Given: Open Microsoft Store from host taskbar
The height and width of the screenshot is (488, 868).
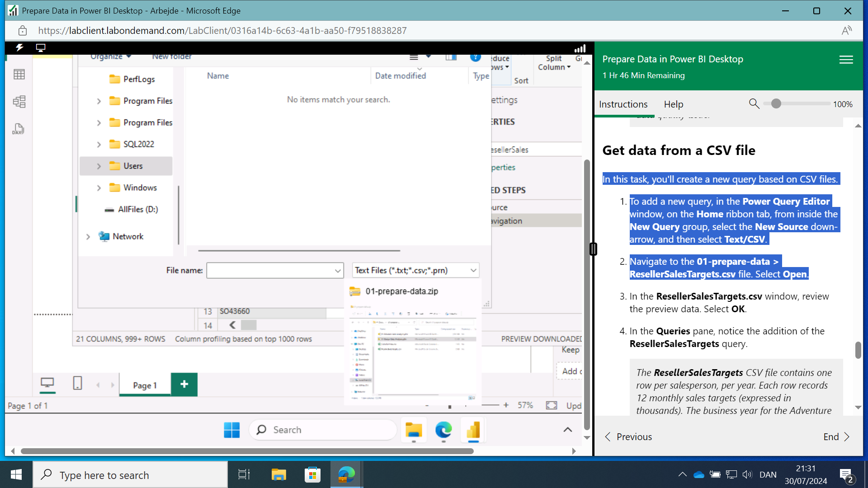Looking at the screenshot, I should point(312,474).
